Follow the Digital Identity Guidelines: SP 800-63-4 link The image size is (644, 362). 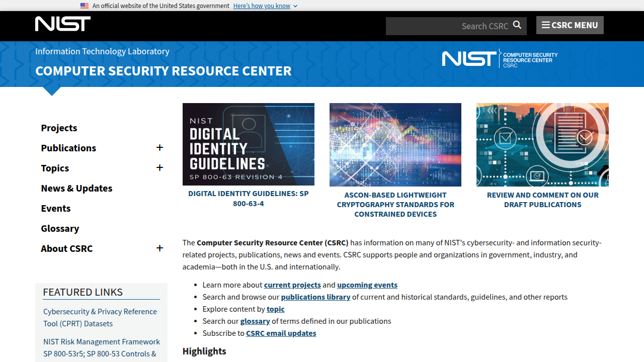coord(249,199)
